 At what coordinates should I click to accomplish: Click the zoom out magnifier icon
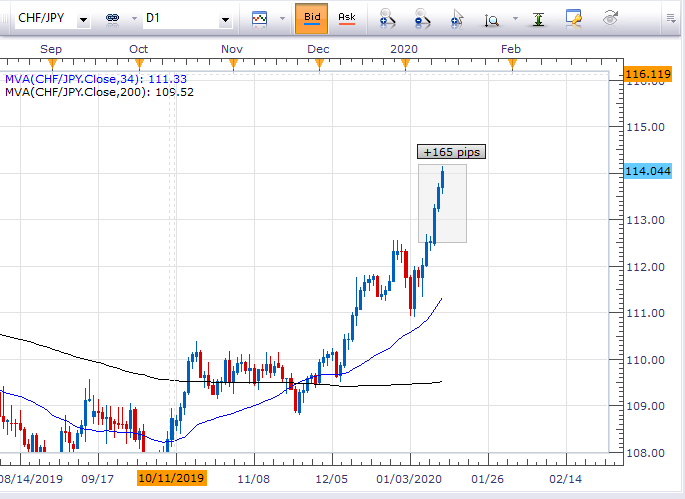421,18
